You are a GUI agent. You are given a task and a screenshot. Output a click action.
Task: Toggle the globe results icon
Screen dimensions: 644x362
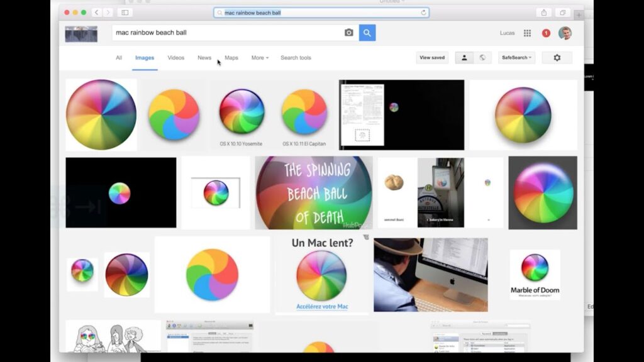[482, 57]
